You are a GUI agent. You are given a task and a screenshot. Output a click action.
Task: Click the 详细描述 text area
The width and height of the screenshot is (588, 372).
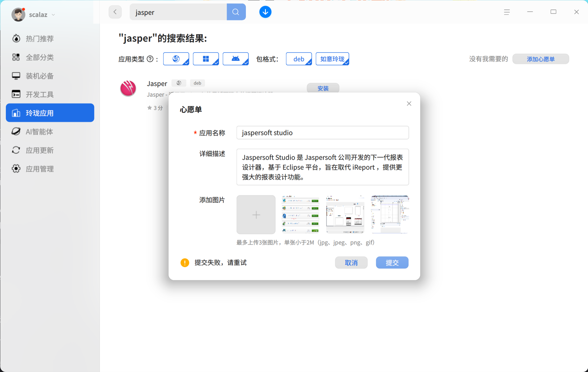(x=322, y=167)
